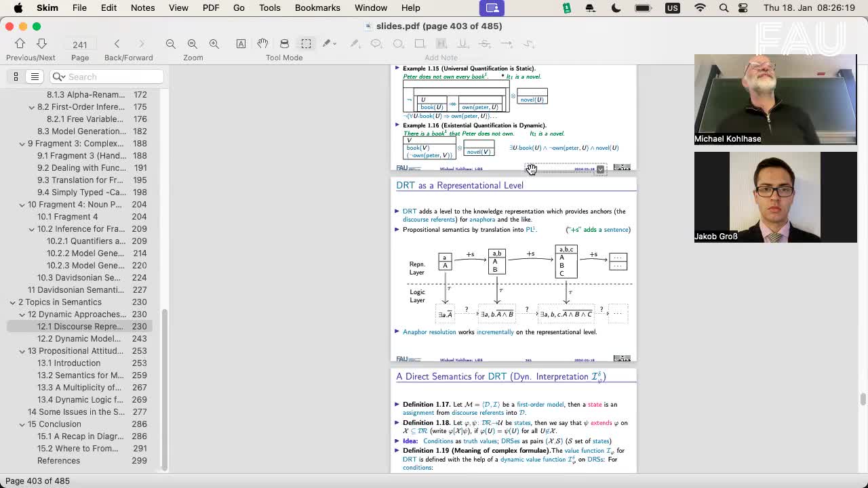Open the Notes menu
The width and height of the screenshot is (868, 488).
click(x=142, y=7)
